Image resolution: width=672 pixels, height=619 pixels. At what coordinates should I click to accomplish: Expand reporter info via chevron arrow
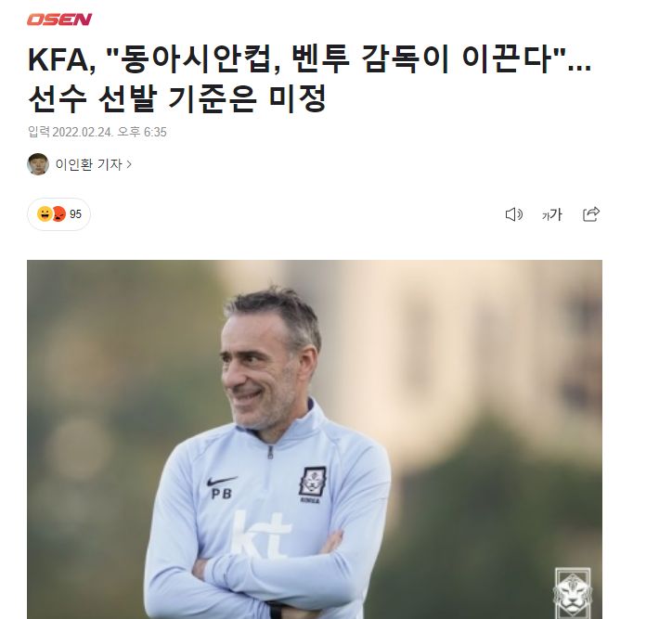[129, 164]
